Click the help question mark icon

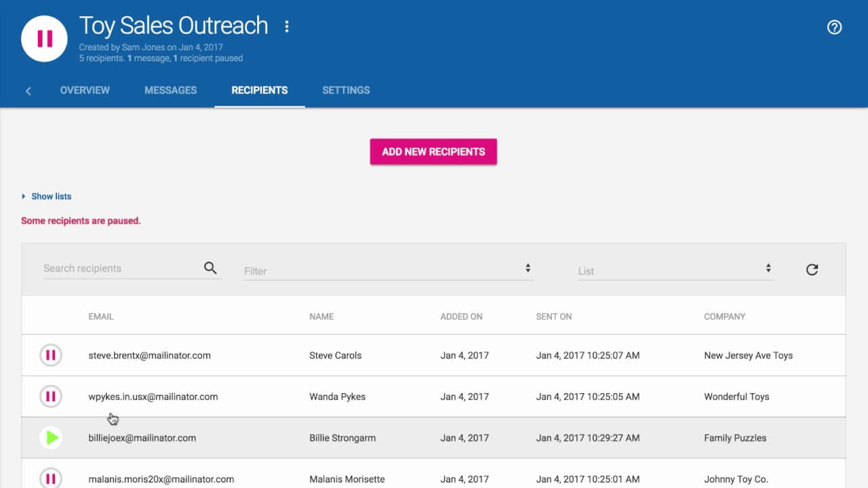tap(834, 27)
